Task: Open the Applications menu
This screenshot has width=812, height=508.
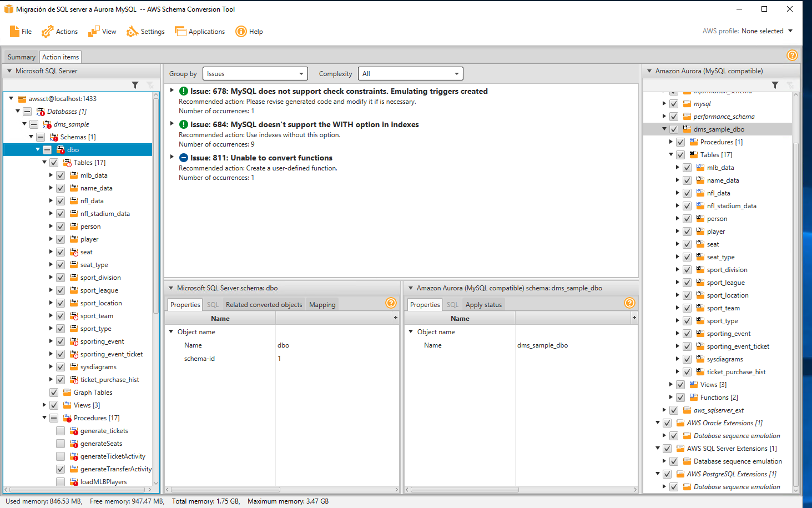Action: (200, 32)
